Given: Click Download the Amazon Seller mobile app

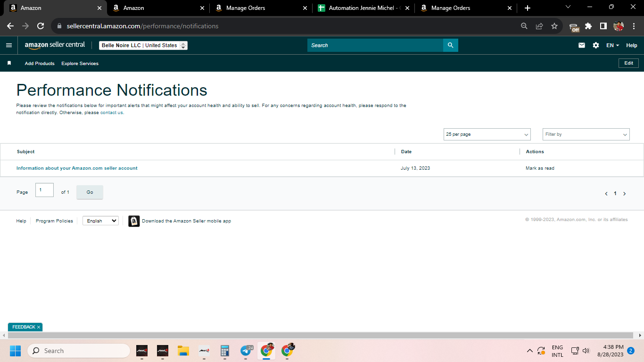Looking at the screenshot, I should pyautogui.click(x=186, y=221).
